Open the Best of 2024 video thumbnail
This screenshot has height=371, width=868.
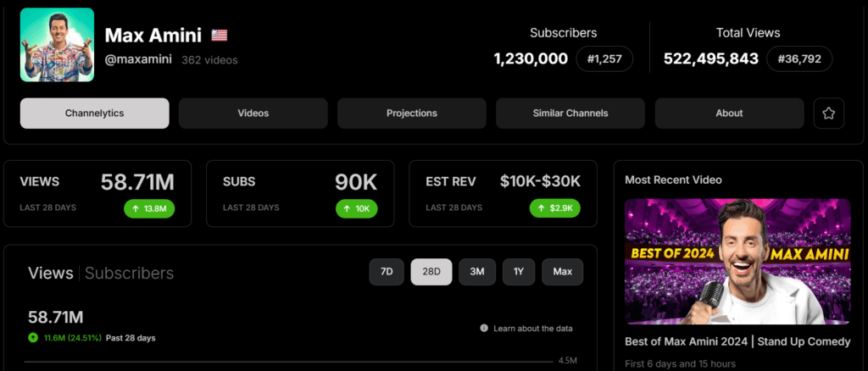point(737,262)
